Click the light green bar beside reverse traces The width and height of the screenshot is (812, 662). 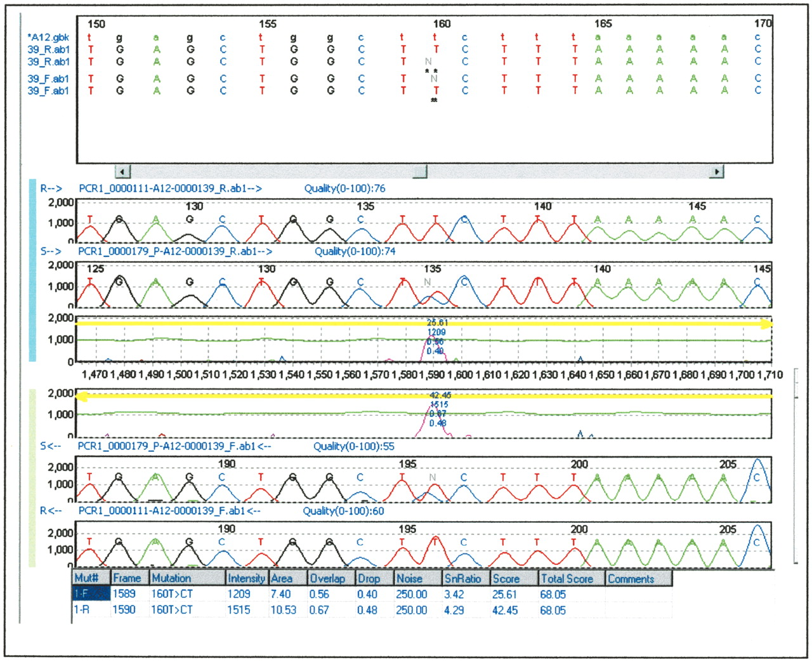click(33, 477)
